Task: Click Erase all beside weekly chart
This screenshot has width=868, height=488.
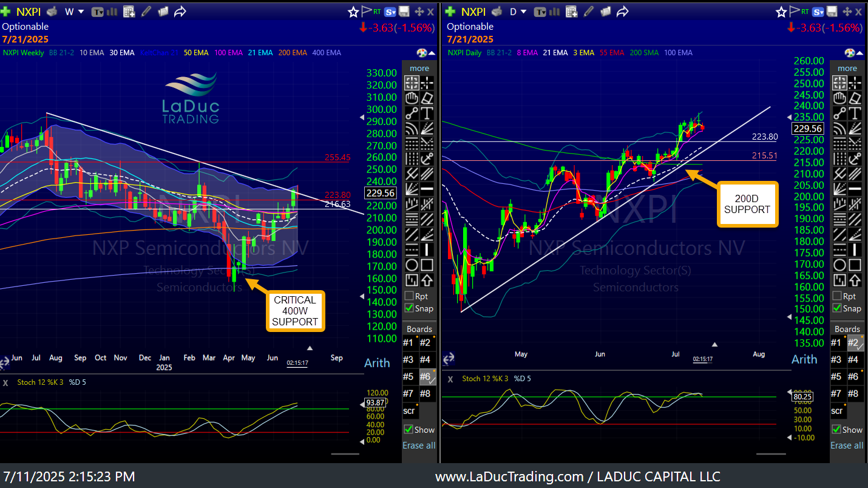Action: [x=419, y=446]
